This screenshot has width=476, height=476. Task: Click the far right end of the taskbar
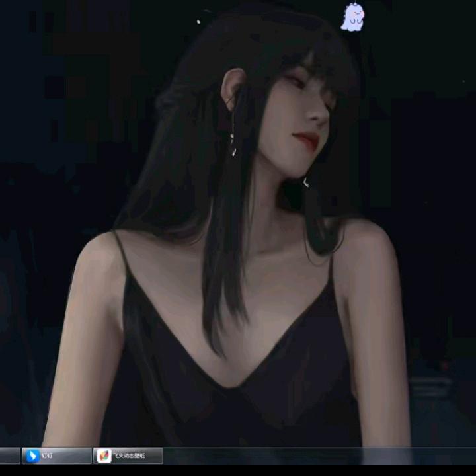click(x=466, y=456)
